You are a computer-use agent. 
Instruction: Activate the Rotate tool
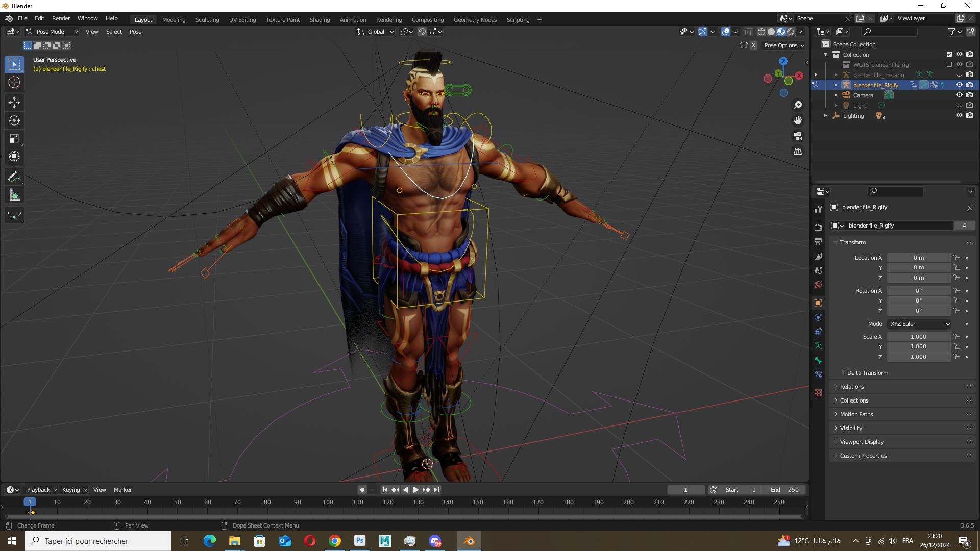coord(14,120)
